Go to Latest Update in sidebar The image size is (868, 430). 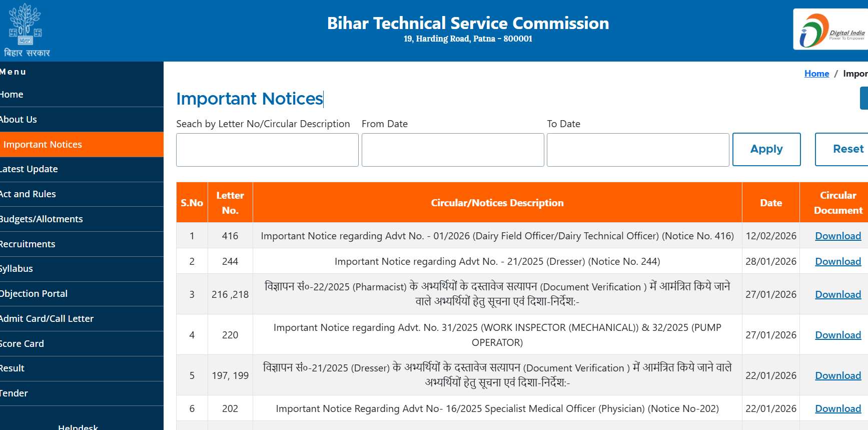point(29,169)
